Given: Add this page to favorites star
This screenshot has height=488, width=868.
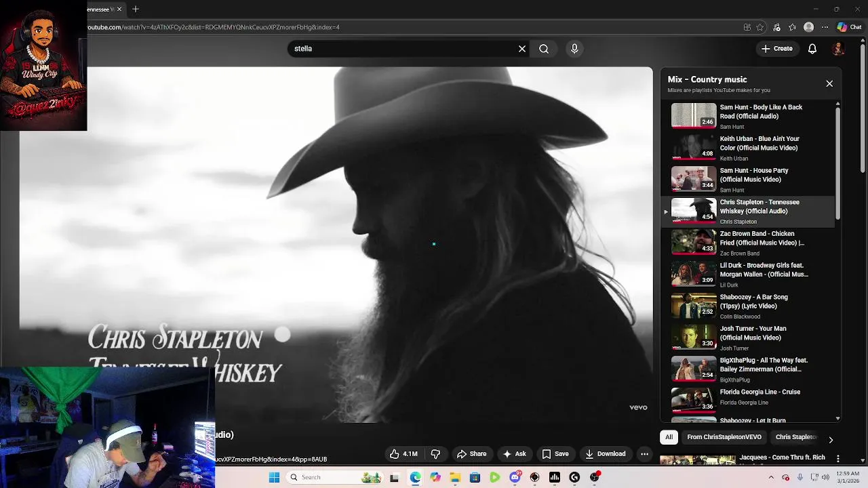Looking at the screenshot, I should [760, 27].
